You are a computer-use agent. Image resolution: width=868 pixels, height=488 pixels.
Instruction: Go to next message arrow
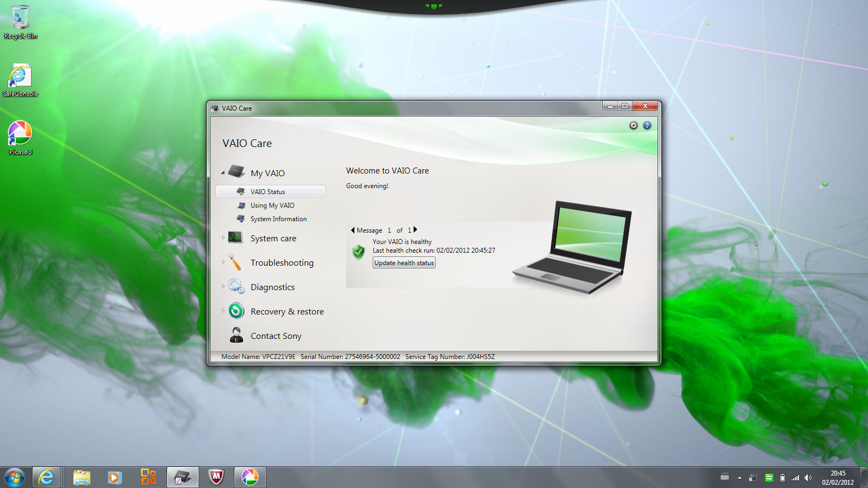(x=416, y=230)
